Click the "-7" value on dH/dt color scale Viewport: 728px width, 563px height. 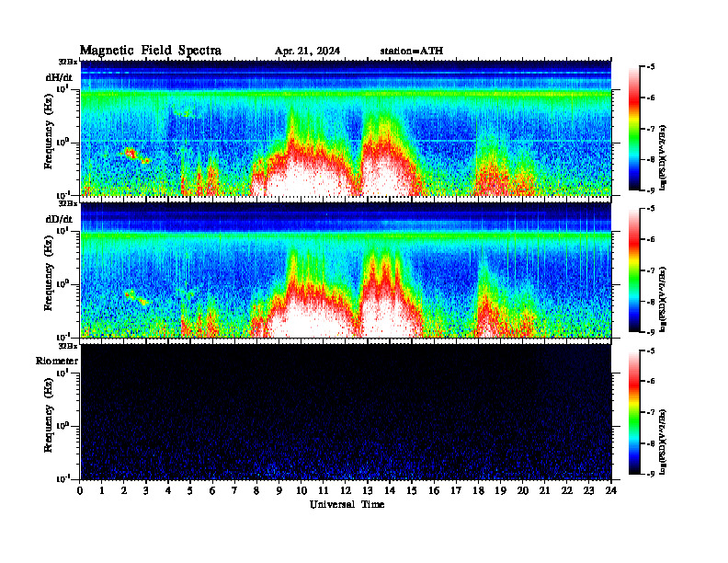click(x=651, y=129)
